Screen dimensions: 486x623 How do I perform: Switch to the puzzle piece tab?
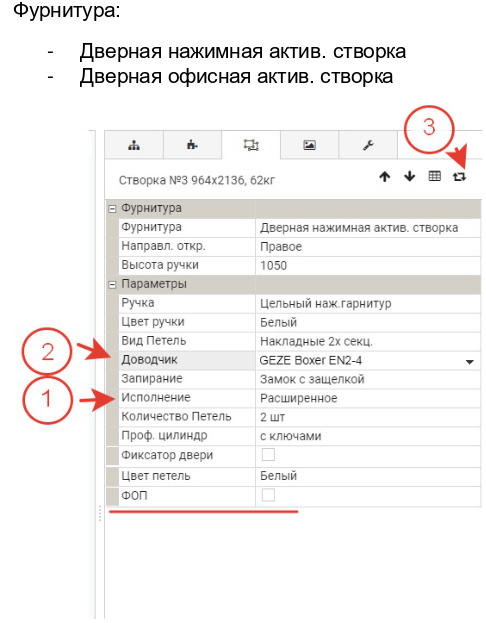(192, 145)
